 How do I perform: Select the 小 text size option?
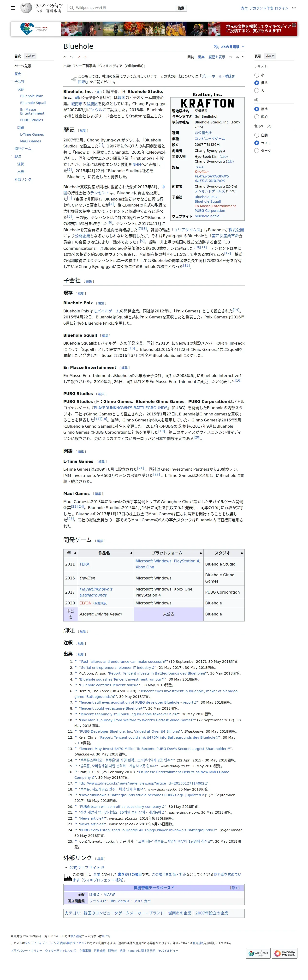coord(257,75)
